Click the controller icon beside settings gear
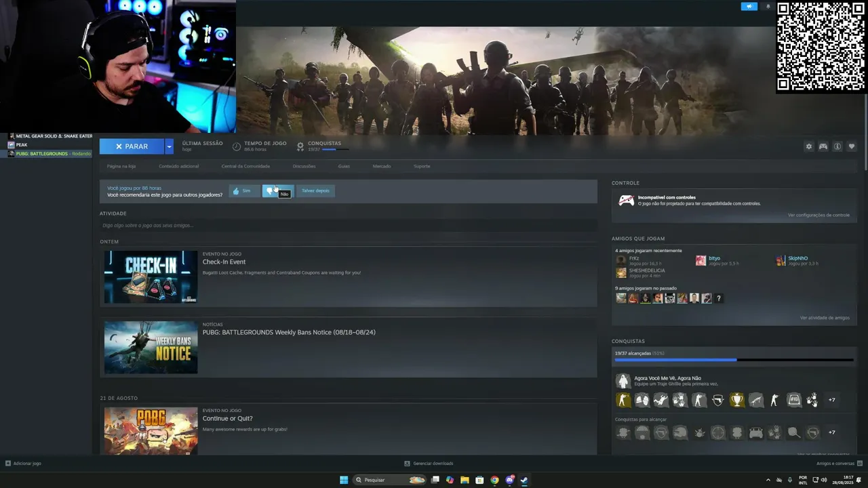868x488 pixels. [823, 146]
